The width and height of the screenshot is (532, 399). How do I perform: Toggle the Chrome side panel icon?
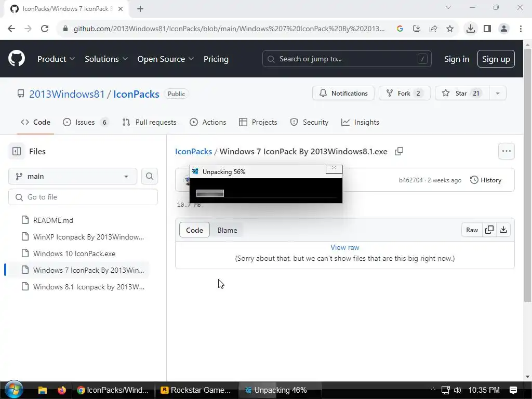[487, 29]
